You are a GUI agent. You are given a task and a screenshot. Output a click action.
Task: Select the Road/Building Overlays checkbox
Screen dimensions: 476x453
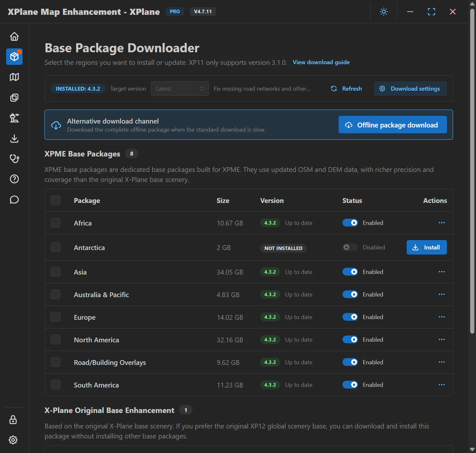click(x=55, y=362)
